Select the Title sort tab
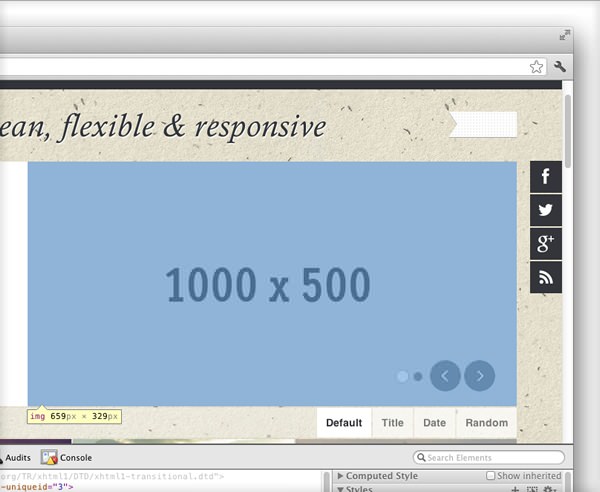600x492 pixels. pyautogui.click(x=393, y=423)
